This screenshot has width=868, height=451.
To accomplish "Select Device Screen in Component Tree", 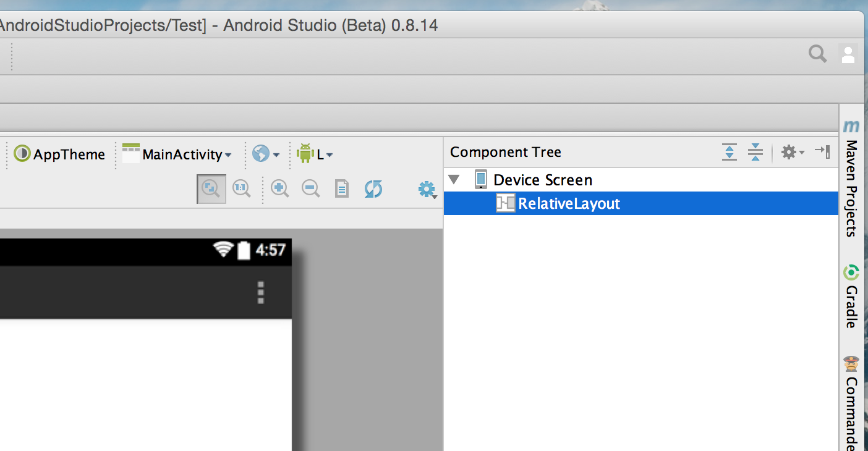I will click(x=543, y=180).
